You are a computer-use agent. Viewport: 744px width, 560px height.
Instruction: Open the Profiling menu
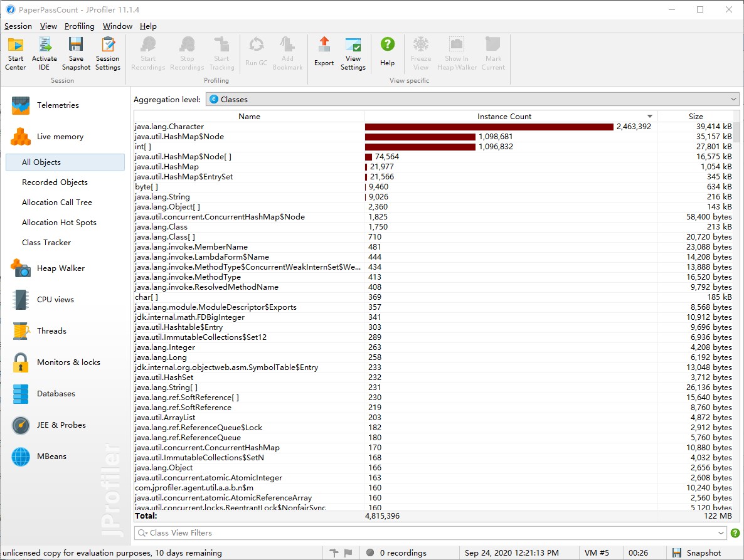point(79,26)
